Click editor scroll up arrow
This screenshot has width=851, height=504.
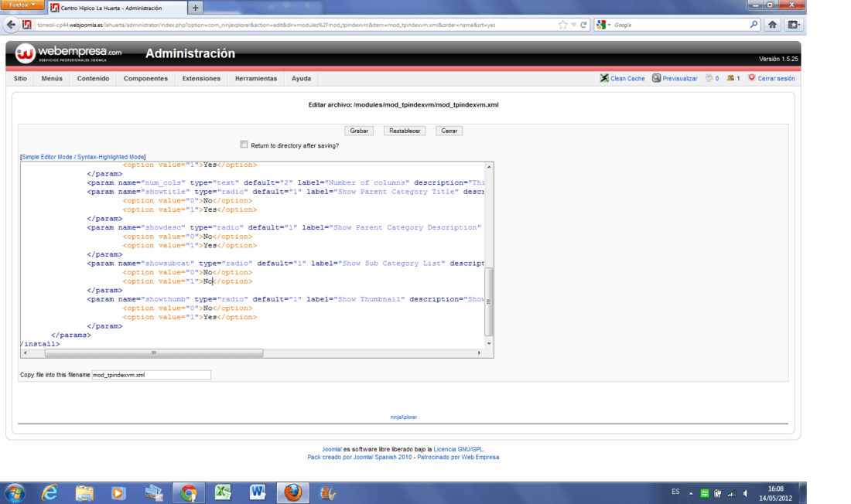pyautogui.click(x=488, y=166)
